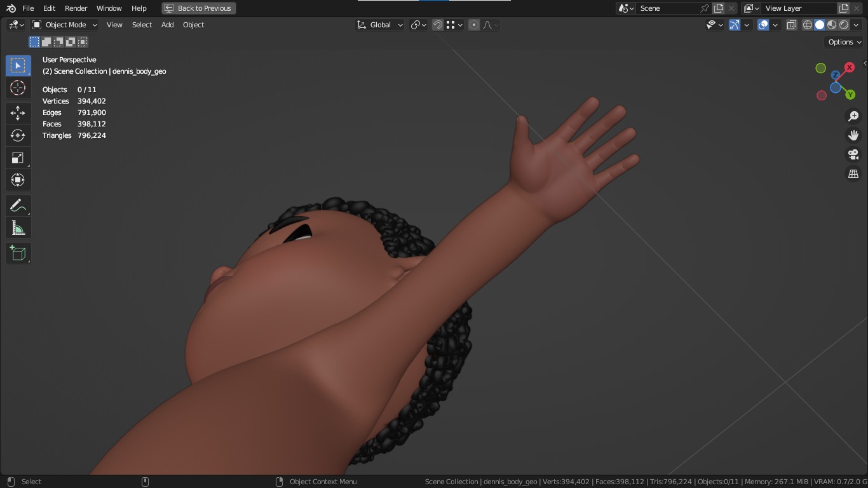
Task: Open the Global transform orientation dropdown
Action: point(379,25)
